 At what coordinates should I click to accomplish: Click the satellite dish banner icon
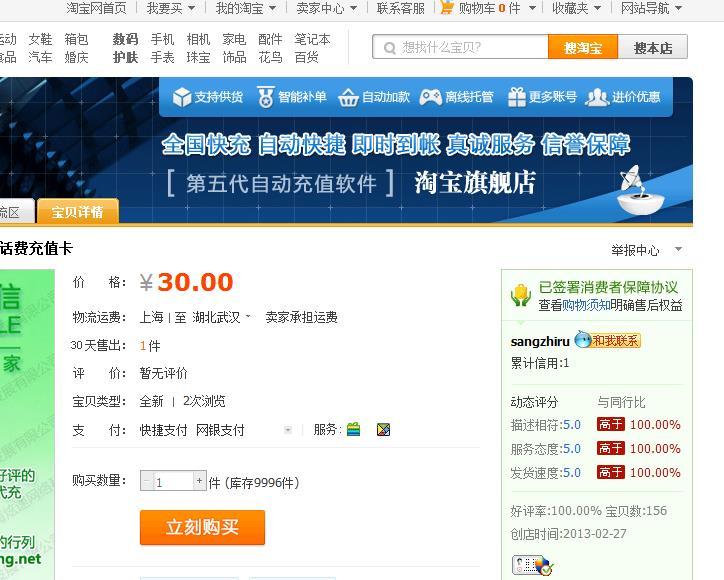[x=642, y=190]
